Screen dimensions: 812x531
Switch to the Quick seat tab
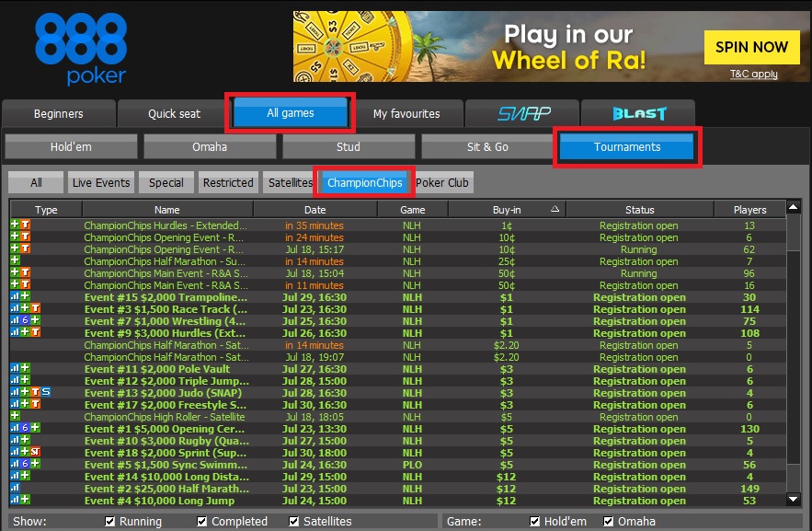174,113
